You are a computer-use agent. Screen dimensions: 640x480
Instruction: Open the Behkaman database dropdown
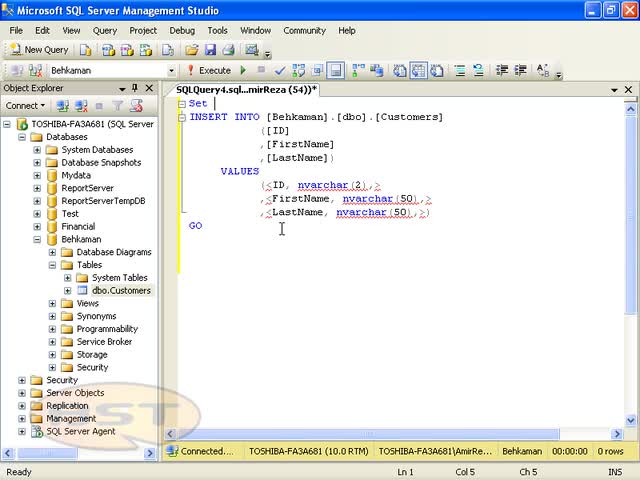[171, 70]
